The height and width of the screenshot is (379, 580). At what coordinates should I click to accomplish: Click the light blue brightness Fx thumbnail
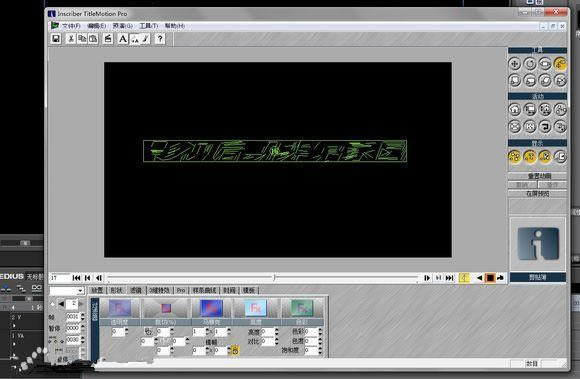tap(256, 308)
